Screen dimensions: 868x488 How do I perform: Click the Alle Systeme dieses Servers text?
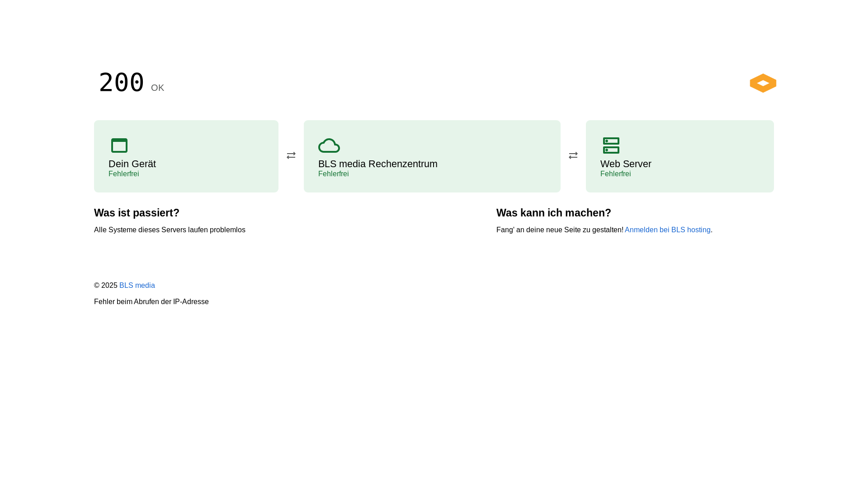pos(140,230)
